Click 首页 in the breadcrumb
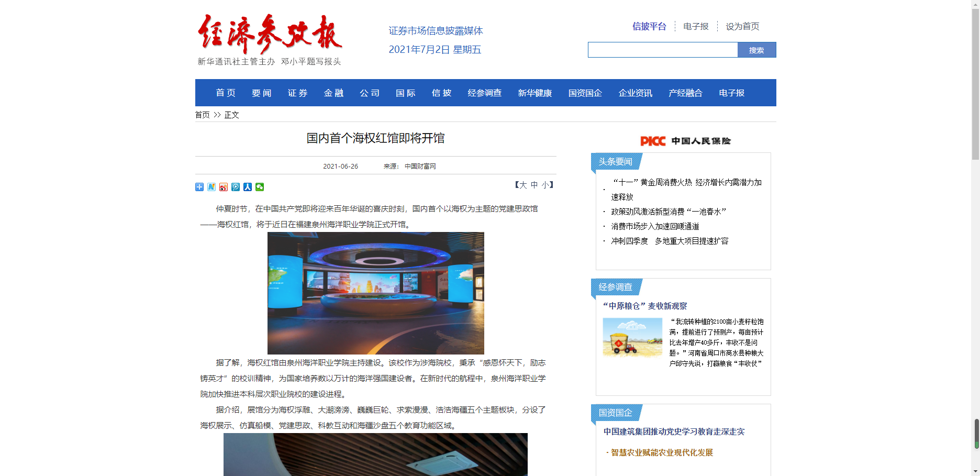980x476 pixels. pyautogui.click(x=202, y=115)
